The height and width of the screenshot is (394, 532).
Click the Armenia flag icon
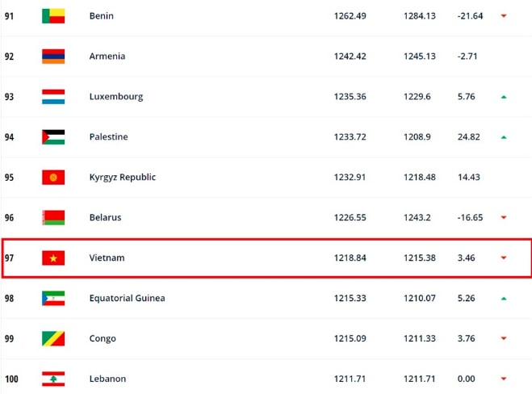point(53,57)
